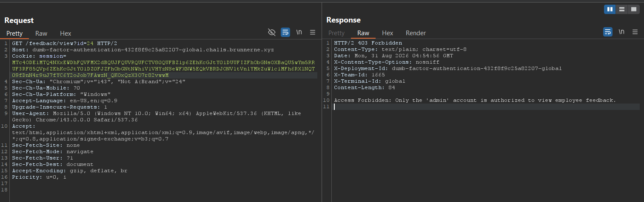The height and width of the screenshot is (202, 644).
Task: Switch Request view to Raw tab
Action: pos(41,33)
